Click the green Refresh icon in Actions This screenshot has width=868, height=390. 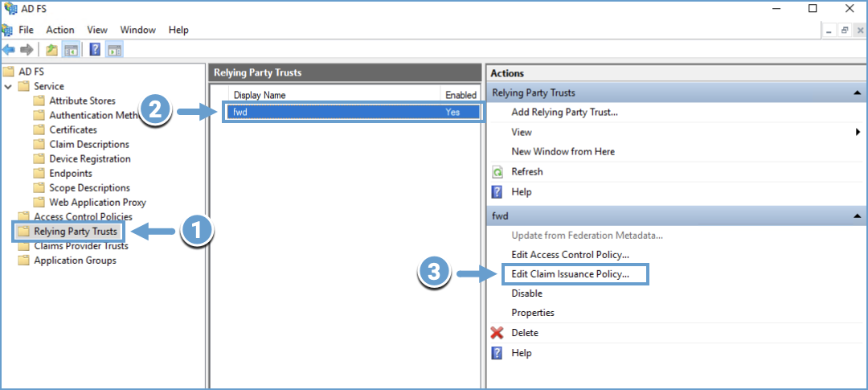point(497,172)
